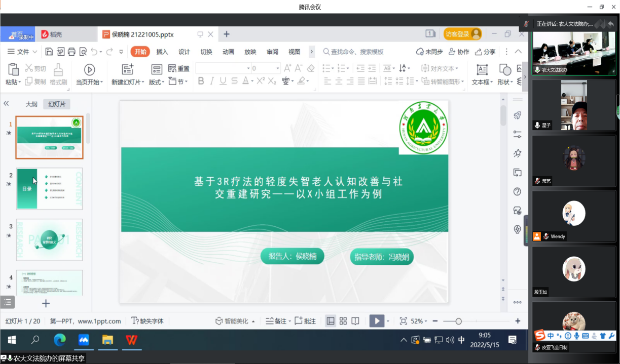Toggle underline formatting

pyautogui.click(x=222, y=81)
